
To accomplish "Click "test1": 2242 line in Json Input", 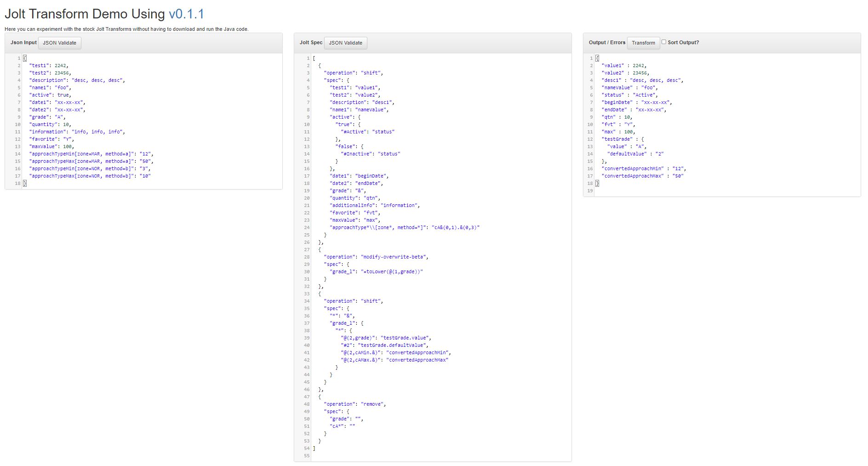I will tap(49, 66).
